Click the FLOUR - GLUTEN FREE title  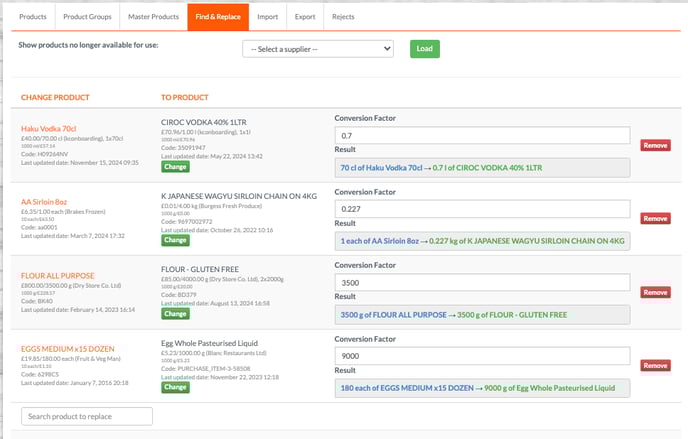point(200,269)
